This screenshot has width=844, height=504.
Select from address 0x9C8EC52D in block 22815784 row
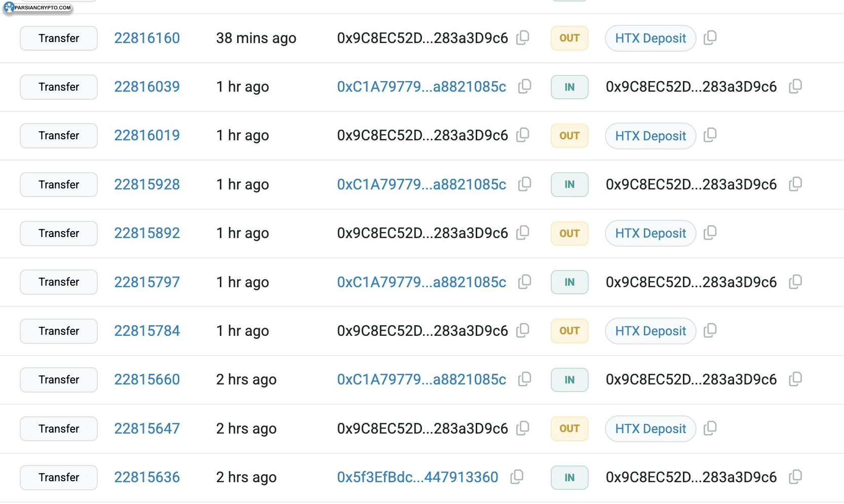tap(423, 331)
